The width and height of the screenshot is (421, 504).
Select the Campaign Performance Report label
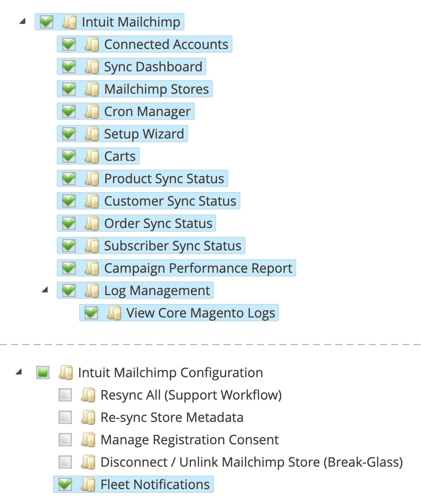198,269
